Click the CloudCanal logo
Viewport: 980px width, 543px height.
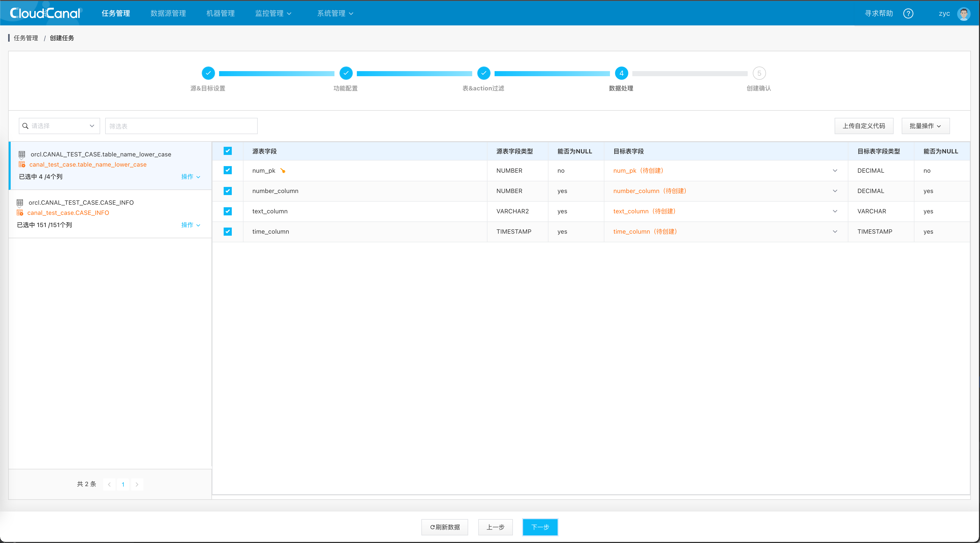(x=45, y=13)
